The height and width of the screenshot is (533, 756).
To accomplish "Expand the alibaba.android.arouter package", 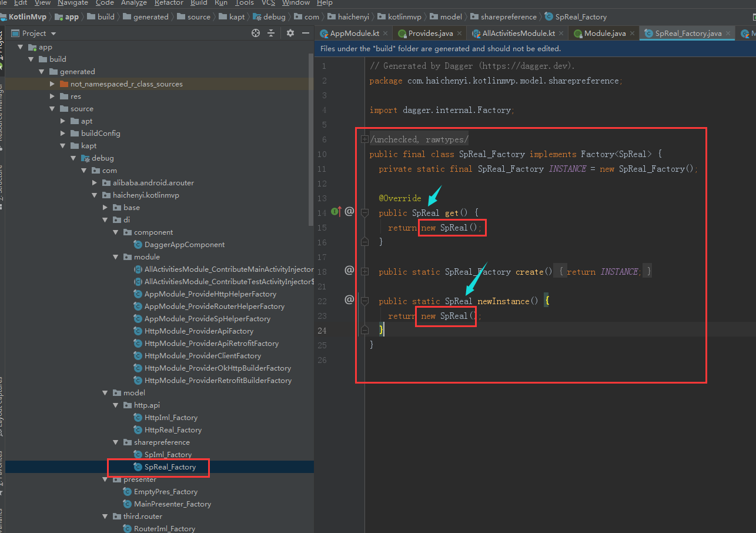I will click(95, 183).
